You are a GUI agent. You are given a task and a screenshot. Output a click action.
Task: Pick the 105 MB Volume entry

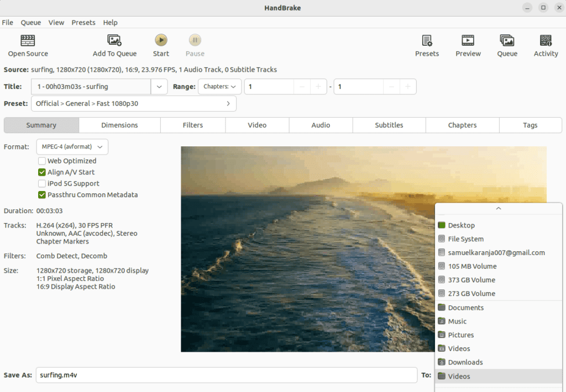[x=499, y=267]
